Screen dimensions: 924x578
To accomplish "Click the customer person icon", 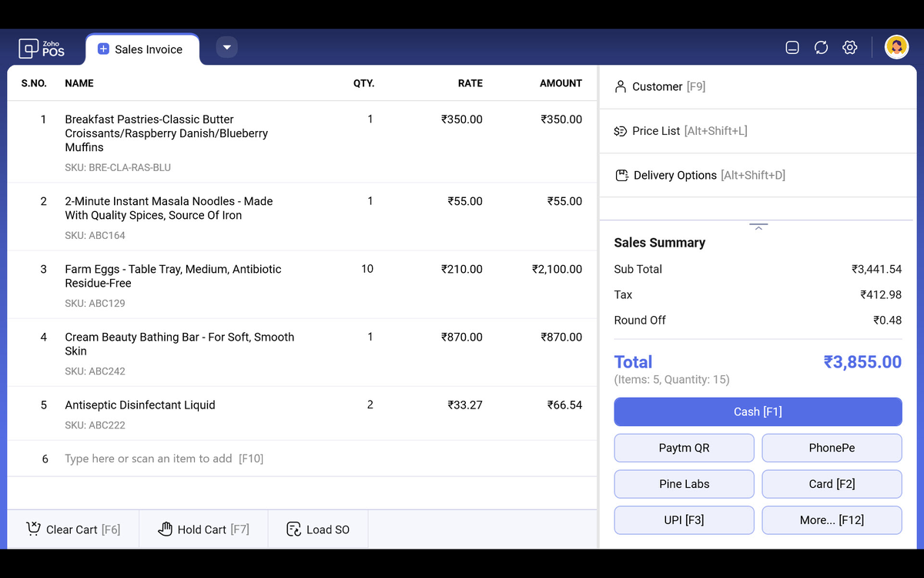I will (621, 87).
